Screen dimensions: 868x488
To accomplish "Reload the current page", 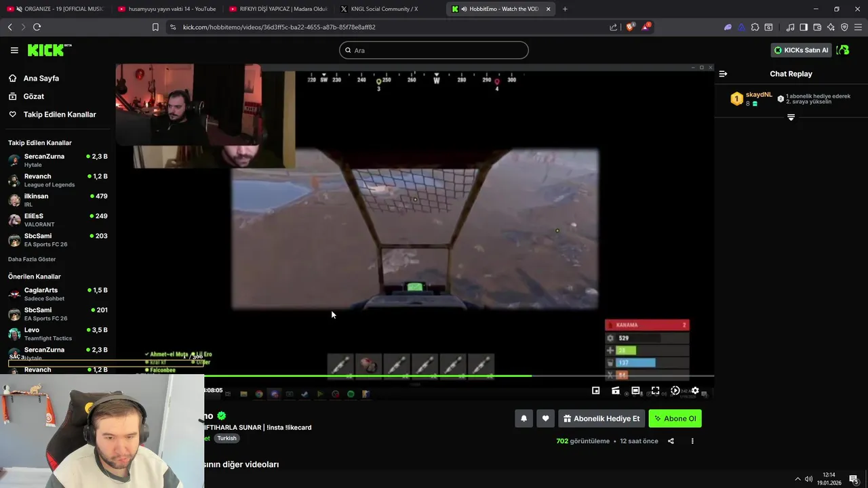I will coord(37,27).
